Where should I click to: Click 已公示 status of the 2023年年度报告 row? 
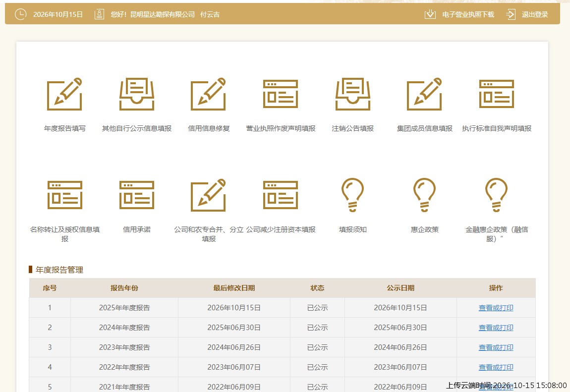click(317, 347)
